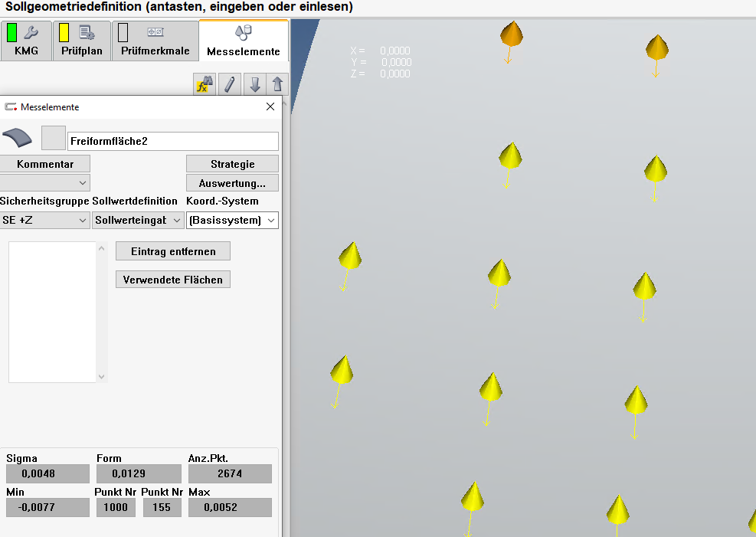Close the Messelemente dialog

click(x=270, y=106)
